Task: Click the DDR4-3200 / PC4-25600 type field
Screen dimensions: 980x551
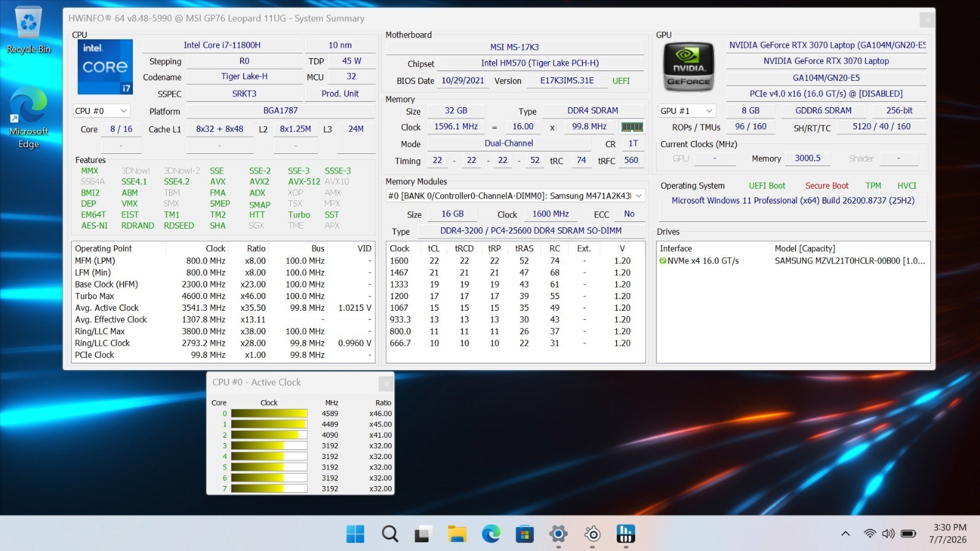Action: point(531,231)
